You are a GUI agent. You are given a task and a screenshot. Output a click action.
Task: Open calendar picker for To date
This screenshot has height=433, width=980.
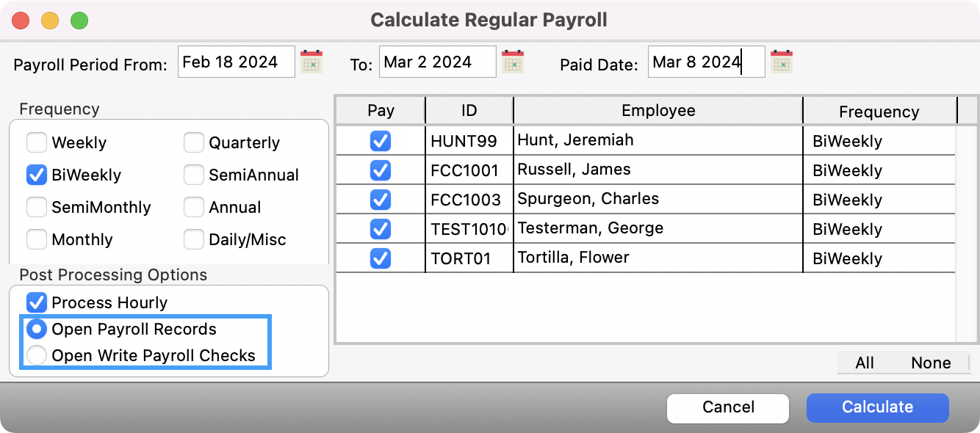pyautogui.click(x=513, y=62)
